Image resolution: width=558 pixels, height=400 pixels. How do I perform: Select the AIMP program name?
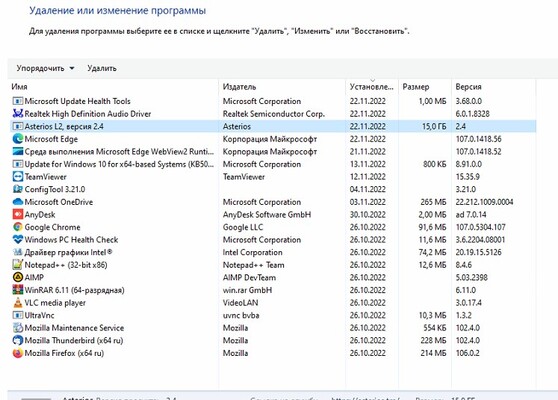pyautogui.click(x=34, y=278)
